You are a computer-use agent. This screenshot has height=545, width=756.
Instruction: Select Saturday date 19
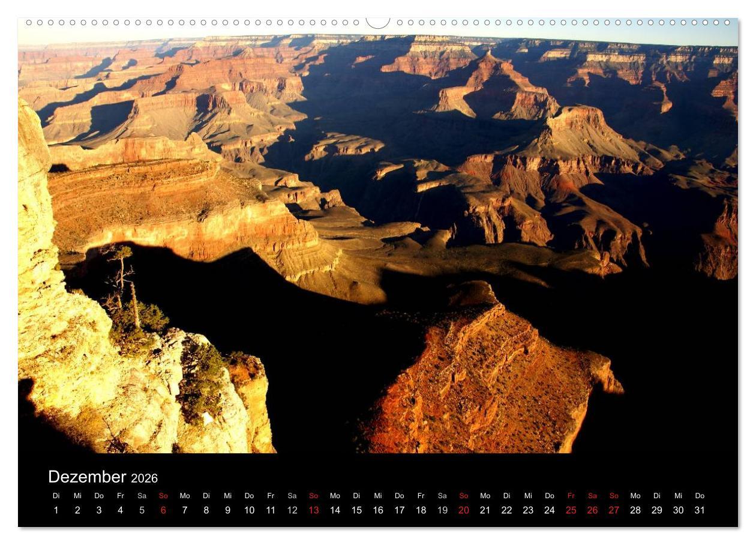tap(442, 510)
